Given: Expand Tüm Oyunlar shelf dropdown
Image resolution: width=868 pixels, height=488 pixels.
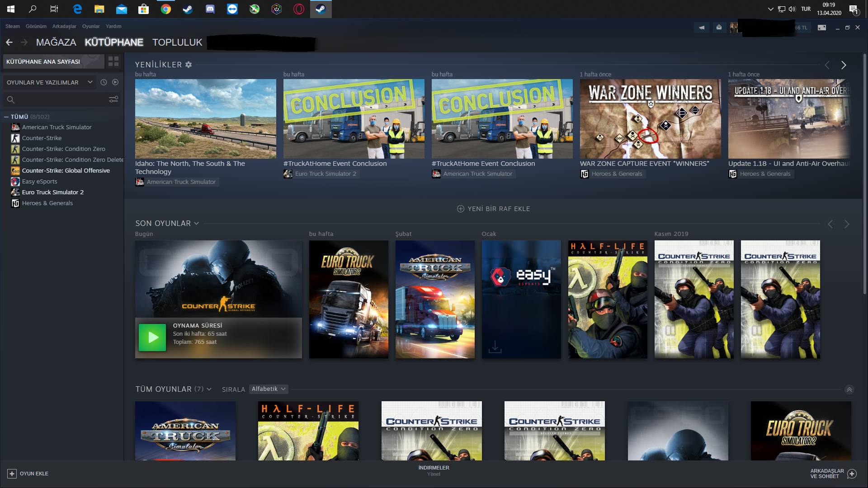Looking at the screenshot, I should tap(209, 389).
